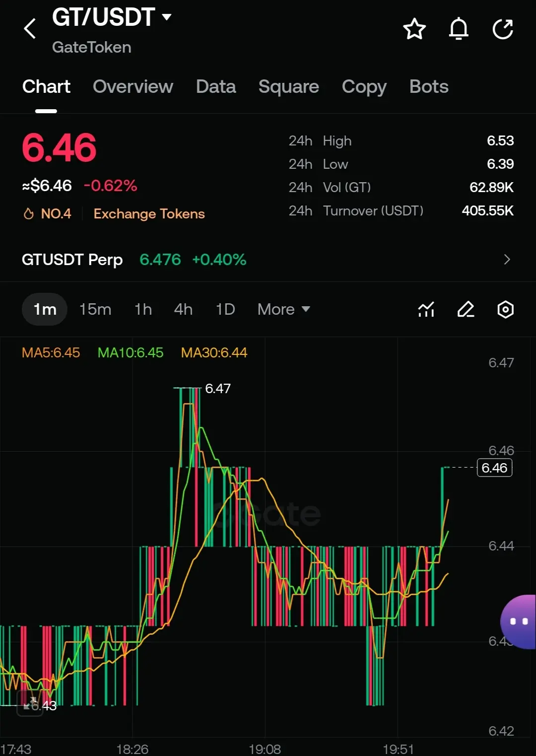Tap the share icon at top right
This screenshot has height=756, width=536.
pyautogui.click(x=503, y=29)
